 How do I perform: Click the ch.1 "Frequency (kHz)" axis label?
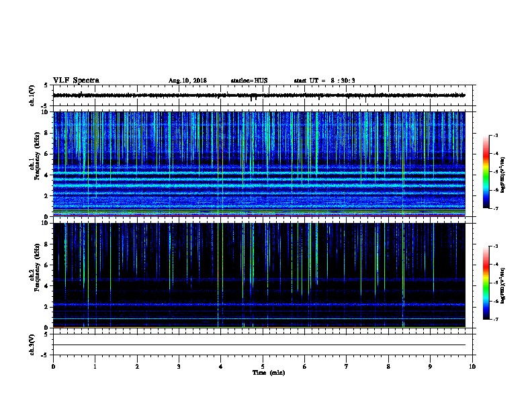pos(37,156)
